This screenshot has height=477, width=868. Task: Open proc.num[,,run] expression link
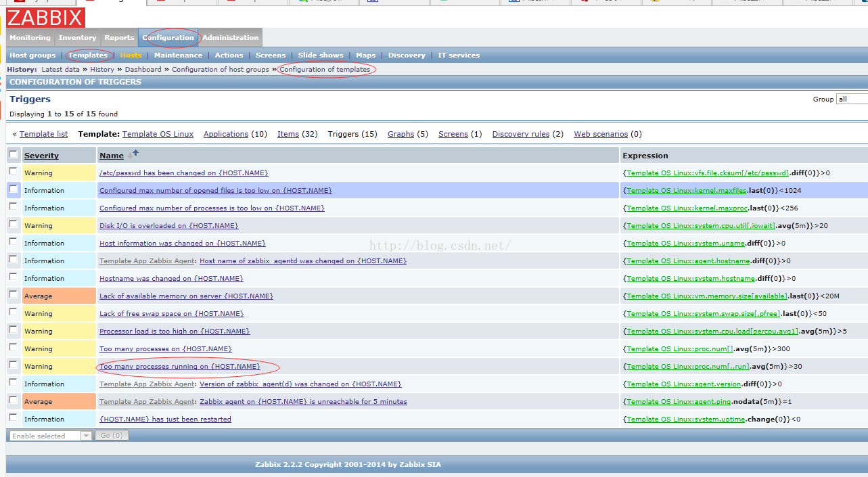688,367
